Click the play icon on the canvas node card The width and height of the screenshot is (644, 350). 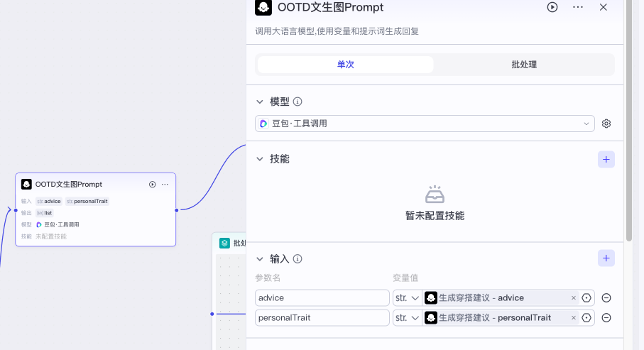click(x=152, y=185)
